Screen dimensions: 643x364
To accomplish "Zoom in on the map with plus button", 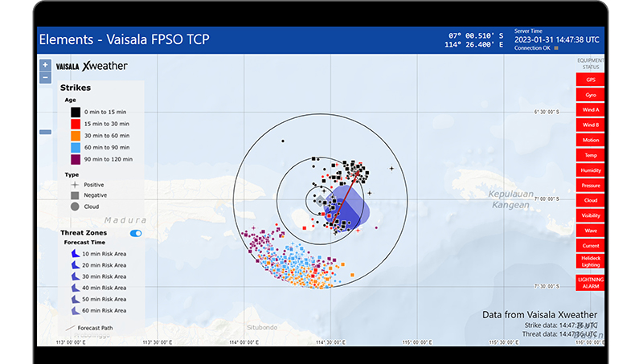I will pos(45,65).
